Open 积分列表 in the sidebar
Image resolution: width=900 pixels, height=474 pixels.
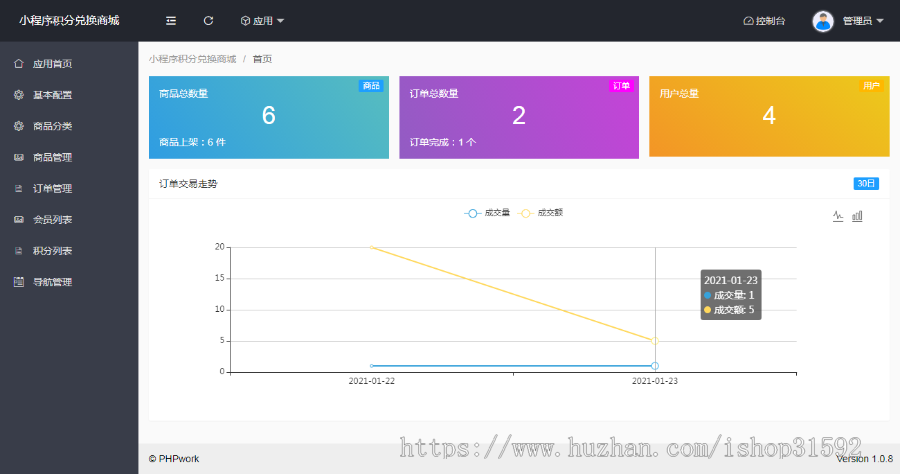[x=69, y=251]
